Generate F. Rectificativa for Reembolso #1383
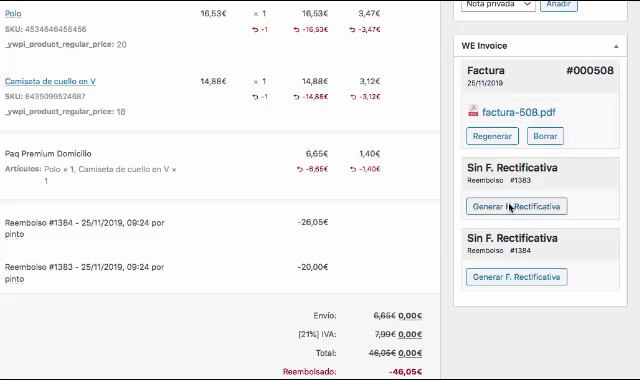The image size is (640, 380). tap(516, 207)
